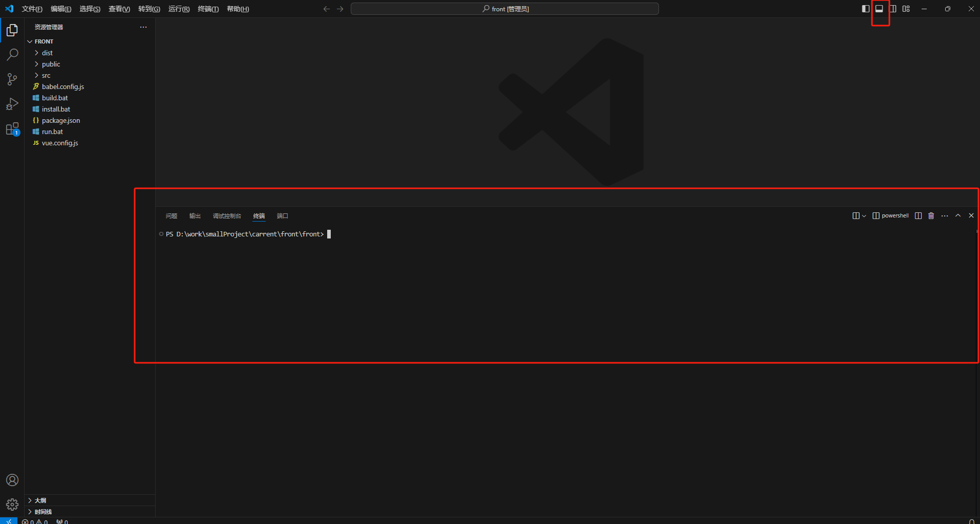Close the terminal panel
Viewport: 980px width, 524px height.
(x=971, y=216)
